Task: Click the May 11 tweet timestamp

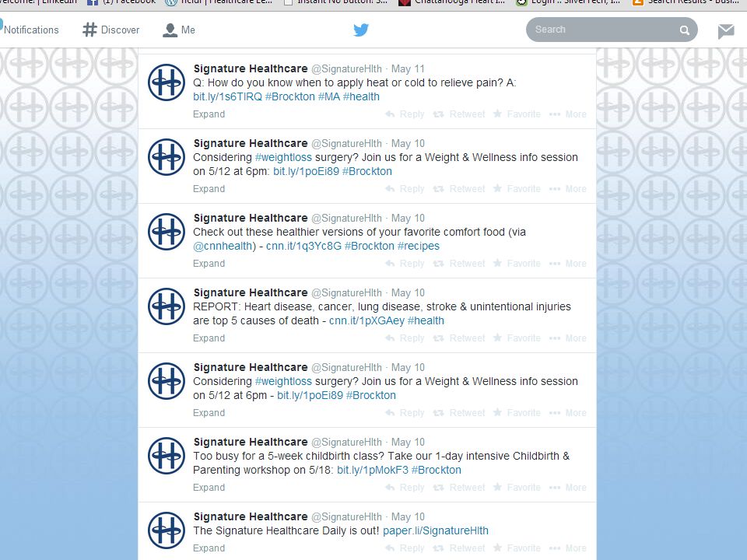Action: 407,69
